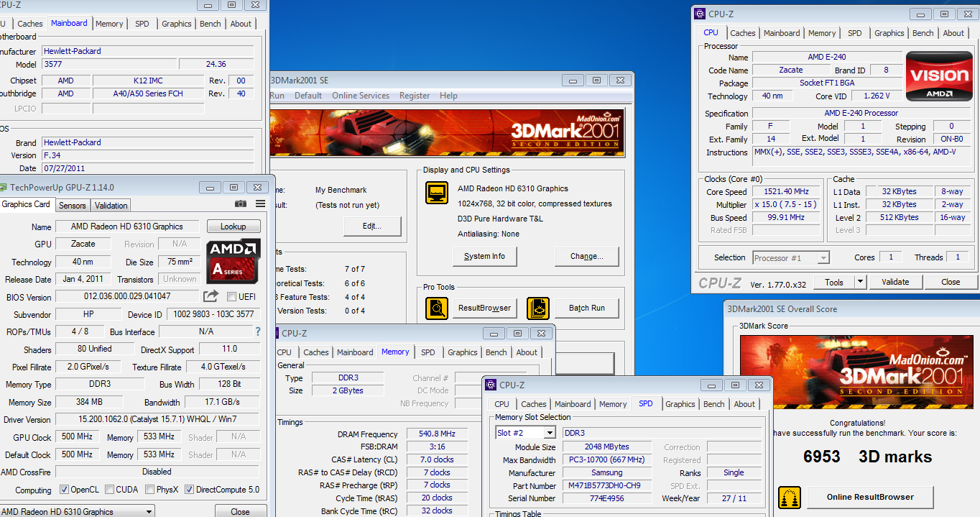Click the Lookup button in GPU-Z
Image resolution: width=980 pixels, height=517 pixels.
(233, 227)
